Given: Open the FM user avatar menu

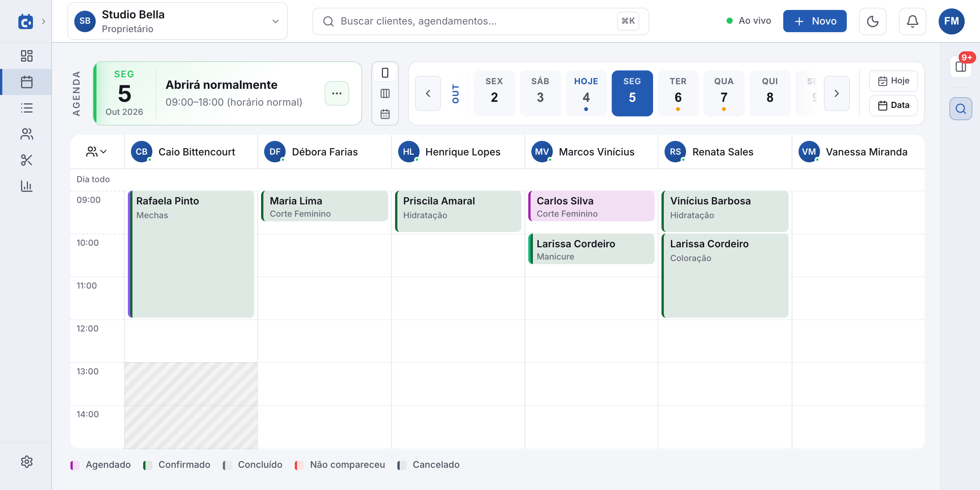Looking at the screenshot, I should tap(951, 21).
